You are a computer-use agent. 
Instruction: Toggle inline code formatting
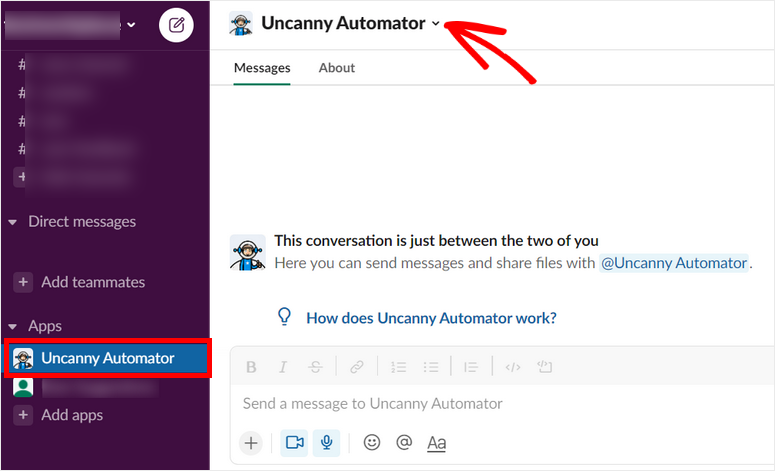513,367
